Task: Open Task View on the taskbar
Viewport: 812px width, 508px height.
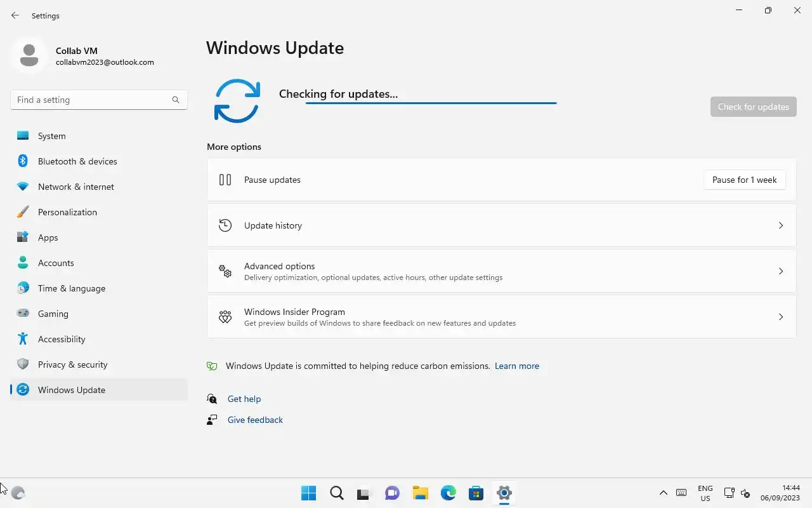Action: pos(363,493)
